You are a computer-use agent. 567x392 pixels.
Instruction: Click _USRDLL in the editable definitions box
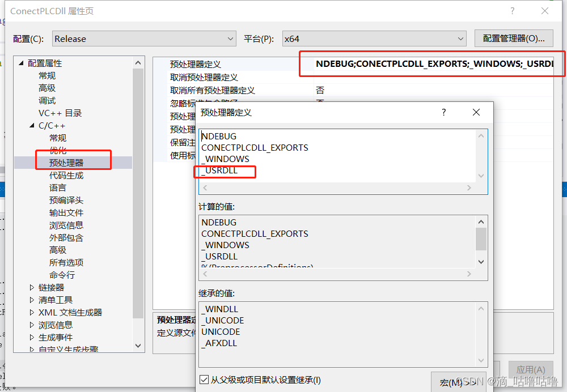point(219,170)
